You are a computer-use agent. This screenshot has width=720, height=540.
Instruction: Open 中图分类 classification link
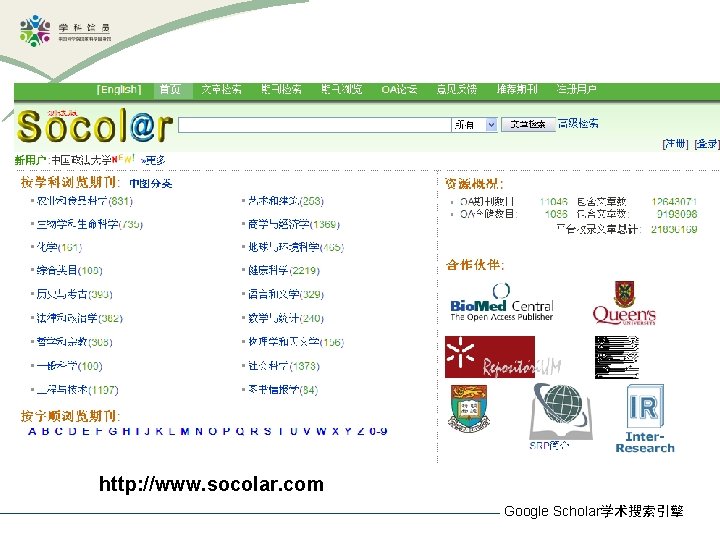[x=151, y=184]
